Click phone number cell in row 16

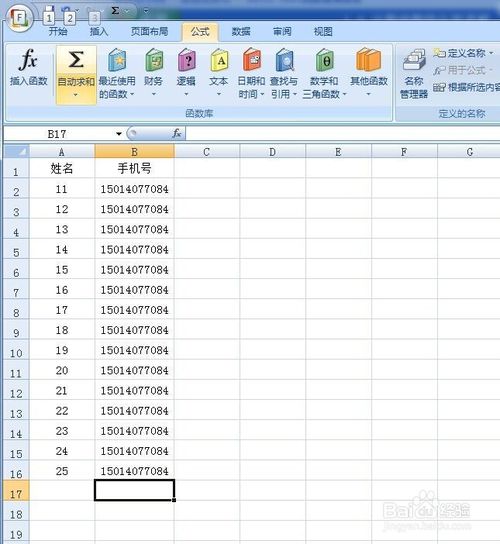tap(134, 471)
